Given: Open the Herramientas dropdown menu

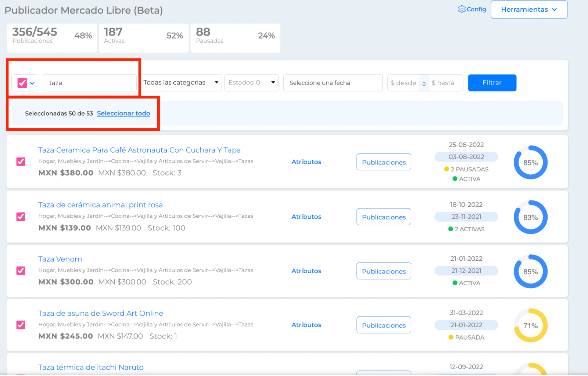Looking at the screenshot, I should (529, 10).
